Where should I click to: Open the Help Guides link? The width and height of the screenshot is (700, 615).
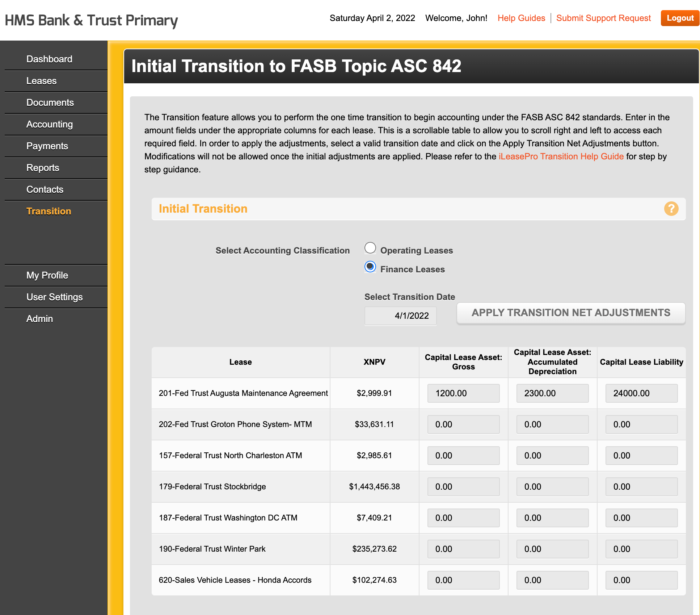click(x=522, y=18)
